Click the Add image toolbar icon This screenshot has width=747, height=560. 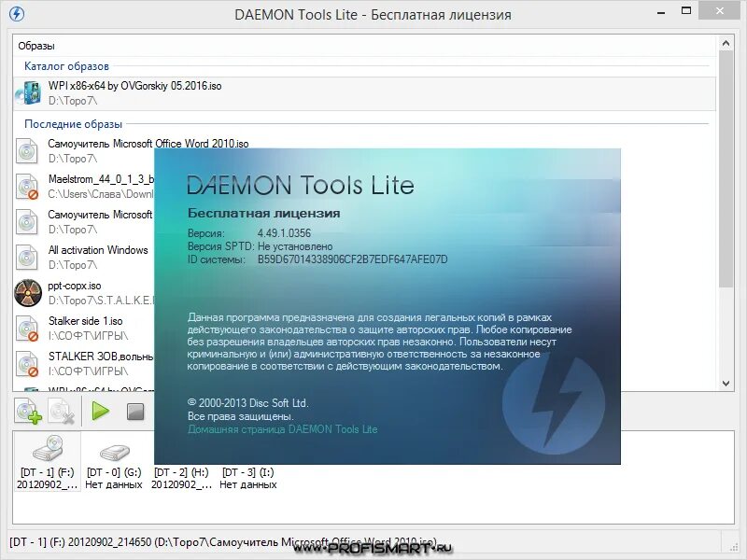28,411
